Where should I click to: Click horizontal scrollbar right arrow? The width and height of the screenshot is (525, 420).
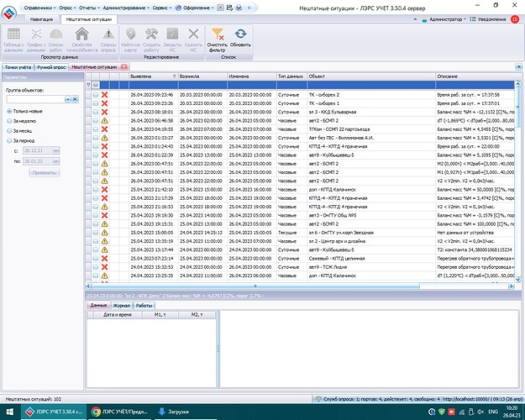pos(512,286)
